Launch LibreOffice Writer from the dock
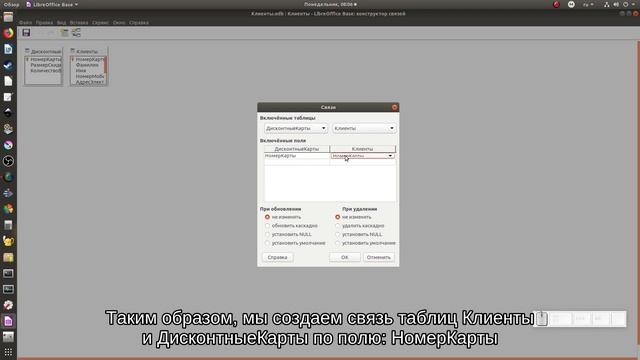 [8, 49]
